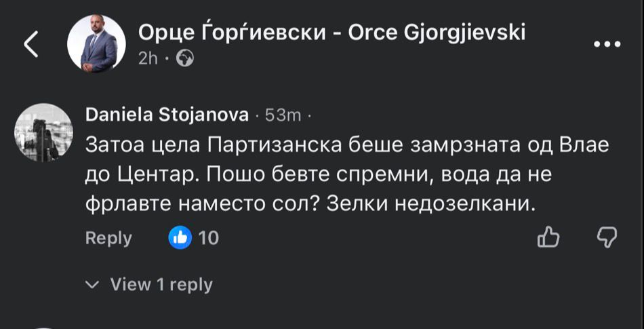This screenshot has width=644, height=329.
Task: View the 10 reactions count
Action: point(209,238)
